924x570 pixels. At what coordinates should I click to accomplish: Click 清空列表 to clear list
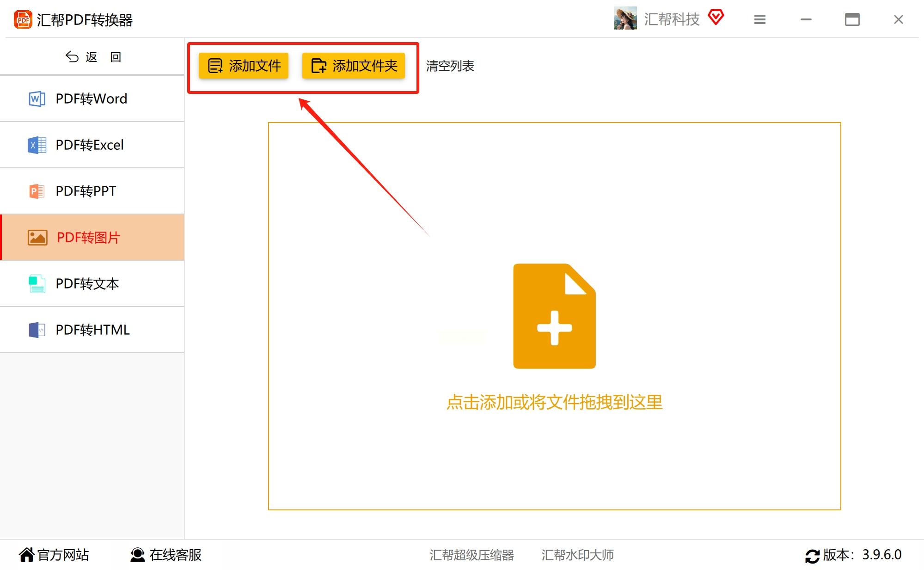point(450,66)
